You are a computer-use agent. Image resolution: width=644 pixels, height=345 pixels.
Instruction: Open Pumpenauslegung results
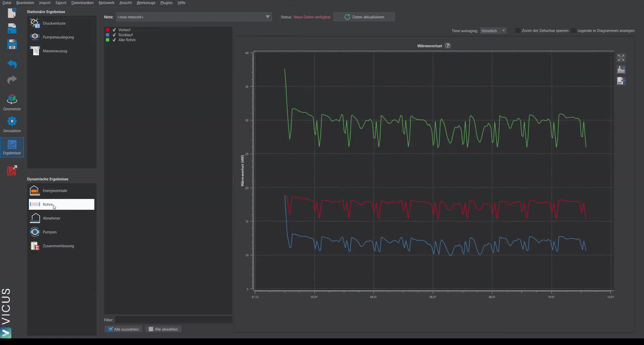(x=62, y=37)
